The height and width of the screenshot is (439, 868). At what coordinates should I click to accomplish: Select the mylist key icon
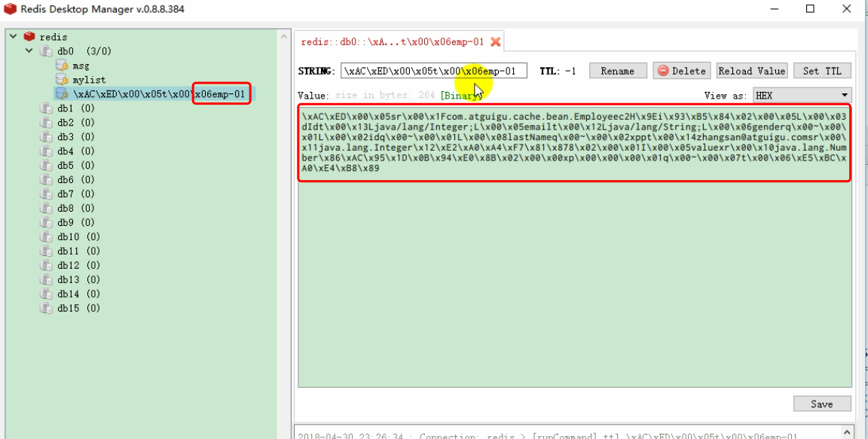pos(62,80)
